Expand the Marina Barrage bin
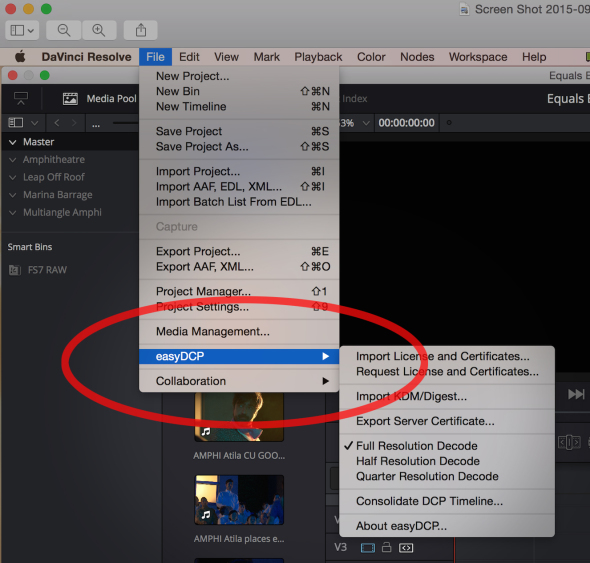 point(13,195)
